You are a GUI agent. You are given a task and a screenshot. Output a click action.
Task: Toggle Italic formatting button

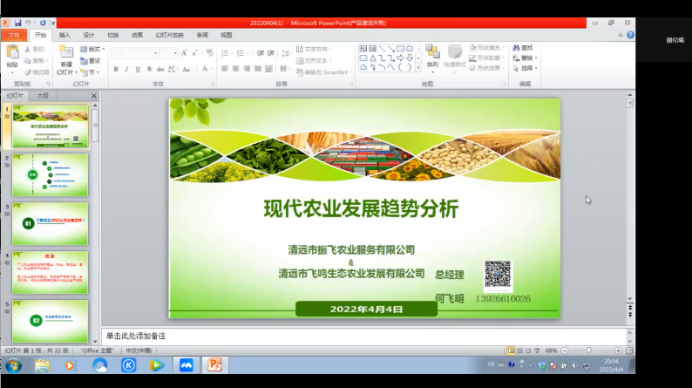(127, 69)
